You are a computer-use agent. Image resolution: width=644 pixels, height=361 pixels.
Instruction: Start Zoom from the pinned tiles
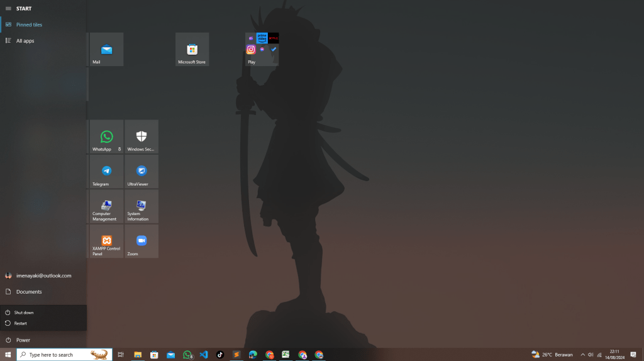click(x=142, y=242)
